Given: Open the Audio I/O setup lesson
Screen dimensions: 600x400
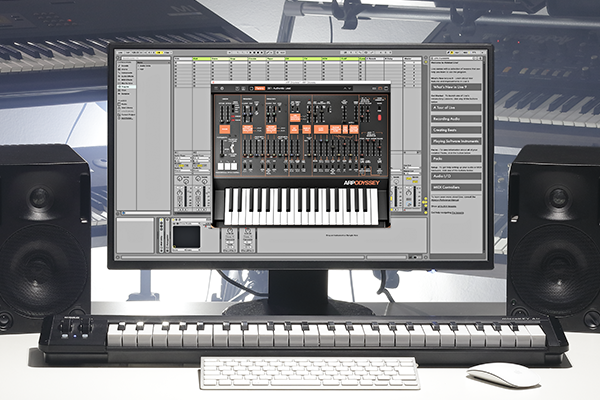Looking at the screenshot, I should [x=456, y=176].
